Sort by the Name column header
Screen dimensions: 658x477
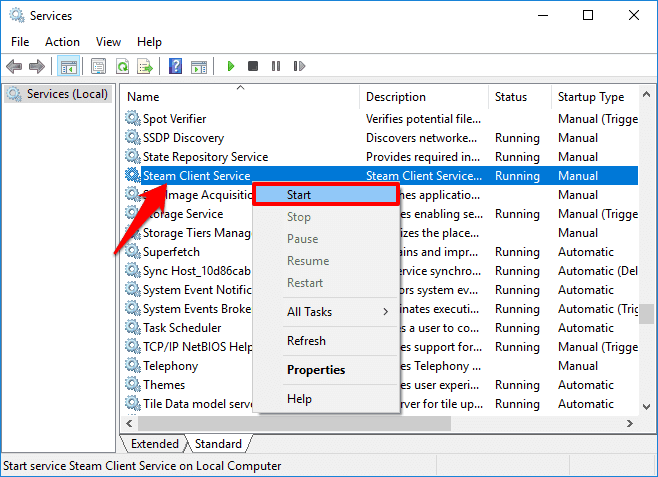240,96
